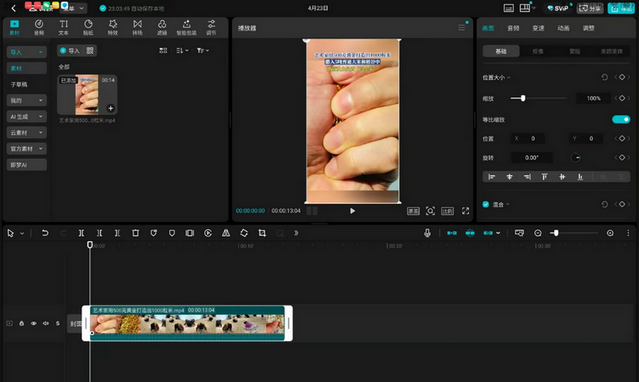This screenshot has height=382, width=639.
Task: Click the split-at-playhead icon in timeline toolbar
Action: (x=81, y=233)
